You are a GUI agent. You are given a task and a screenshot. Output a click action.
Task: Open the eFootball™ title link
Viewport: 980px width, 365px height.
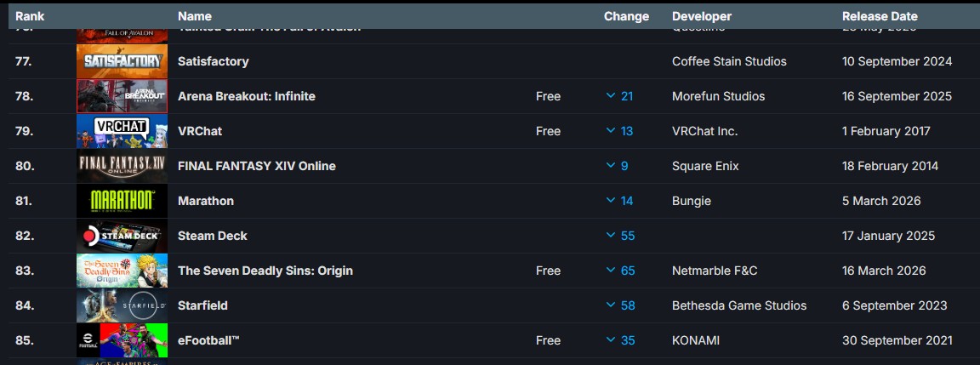click(x=208, y=341)
